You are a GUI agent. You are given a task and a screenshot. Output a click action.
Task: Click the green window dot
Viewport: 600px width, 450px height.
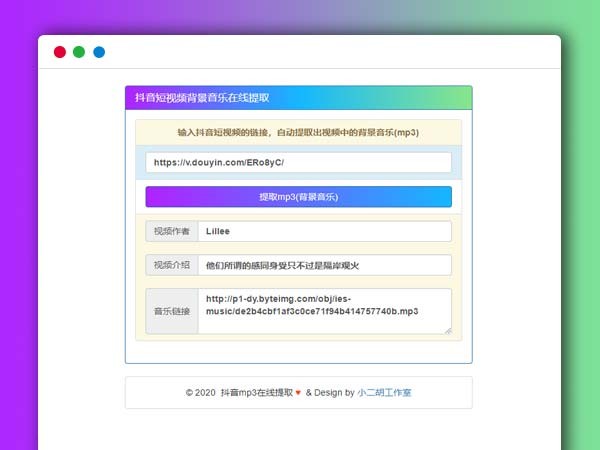[79, 52]
